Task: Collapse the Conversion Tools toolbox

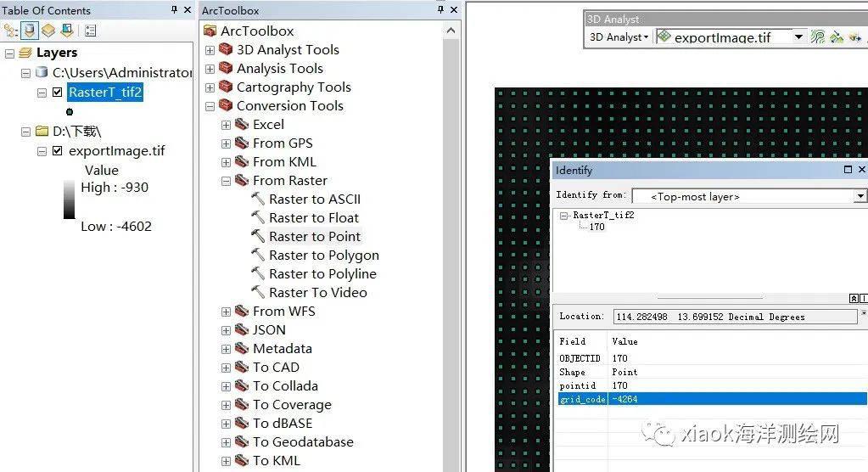Action: [210, 106]
